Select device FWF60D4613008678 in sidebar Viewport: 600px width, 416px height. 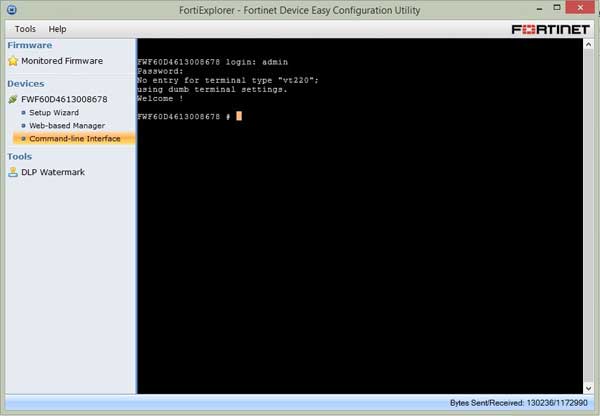coord(64,99)
